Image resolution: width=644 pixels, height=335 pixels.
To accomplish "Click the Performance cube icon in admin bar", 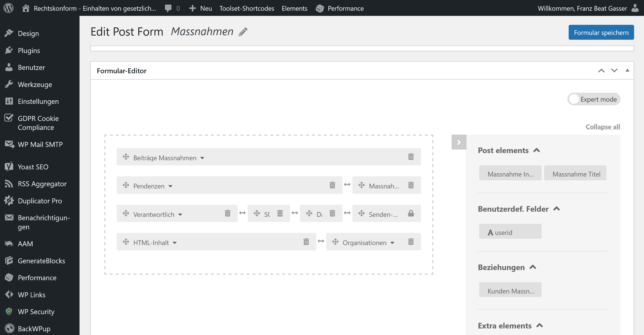I will point(320,8).
